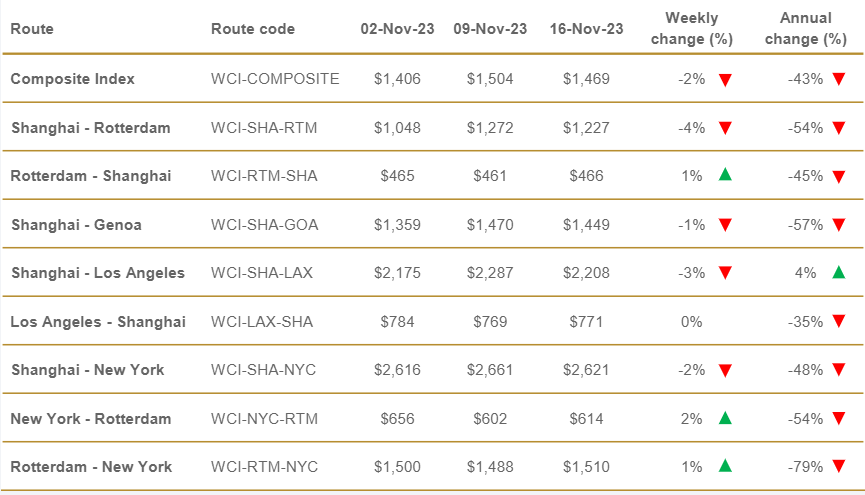Click red weekly arrow for Shanghai - New York
Image resolution: width=865 pixels, height=495 pixels.
pos(725,370)
